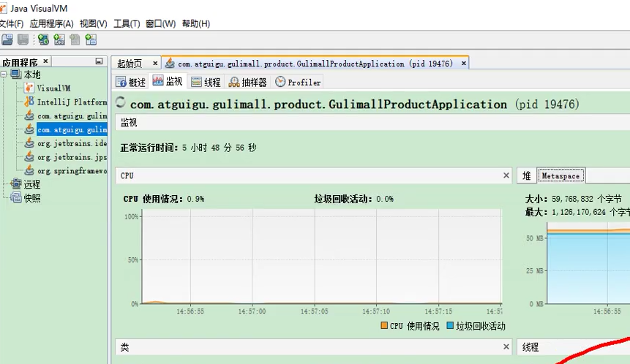Close the GulimallProductApplication tab
The width and height of the screenshot is (630, 364).
464,64
